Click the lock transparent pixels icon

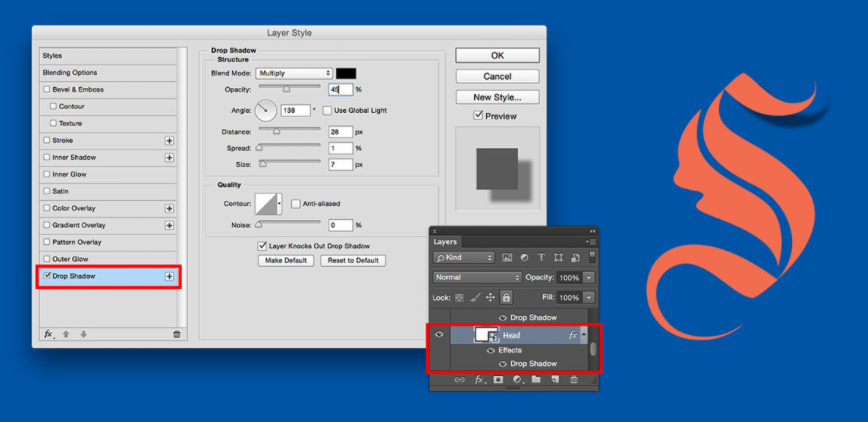click(459, 298)
